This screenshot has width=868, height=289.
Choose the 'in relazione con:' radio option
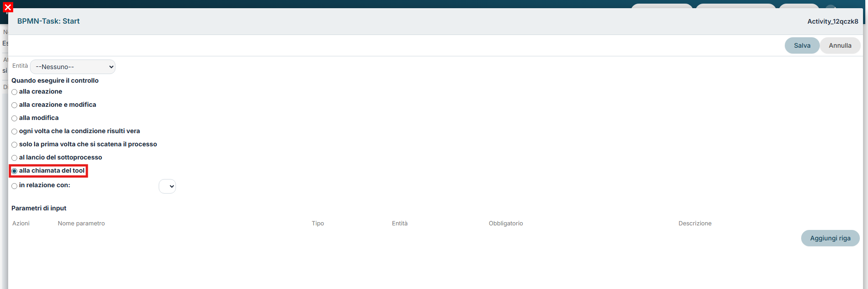coord(15,186)
